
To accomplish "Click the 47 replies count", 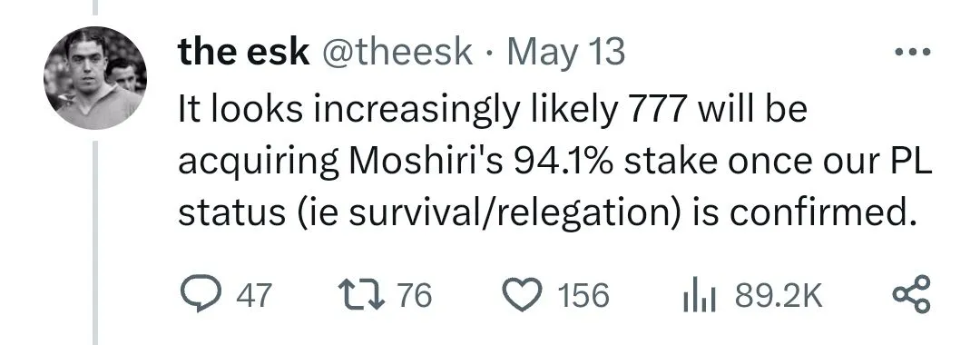I will (254, 295).
